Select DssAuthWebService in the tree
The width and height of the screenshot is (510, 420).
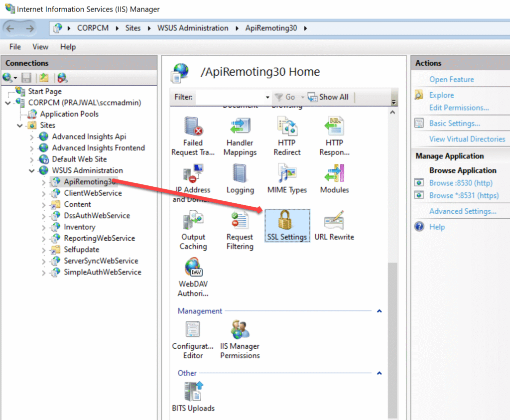tap(97, 216)
